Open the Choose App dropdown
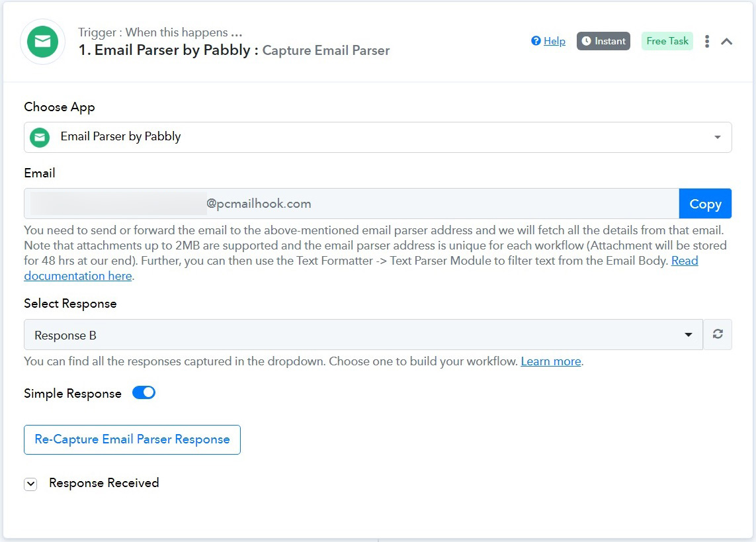Viewport: 756px width, 542px height. [x=378, y=138]
